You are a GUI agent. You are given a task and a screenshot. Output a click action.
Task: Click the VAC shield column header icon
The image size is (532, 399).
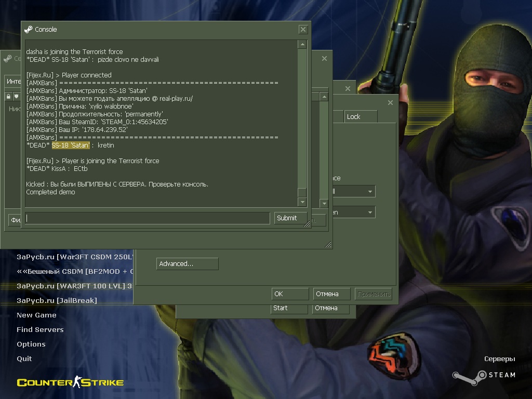(17, 97)
